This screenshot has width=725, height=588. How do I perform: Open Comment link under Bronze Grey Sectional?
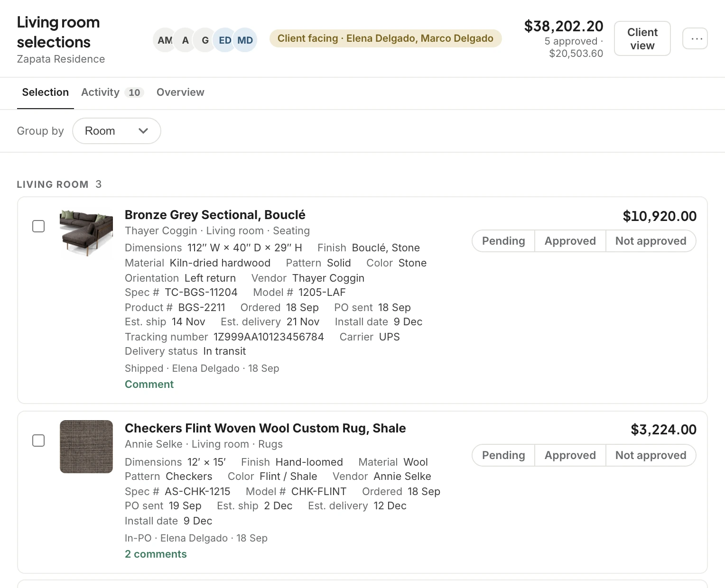click(149, 384)
